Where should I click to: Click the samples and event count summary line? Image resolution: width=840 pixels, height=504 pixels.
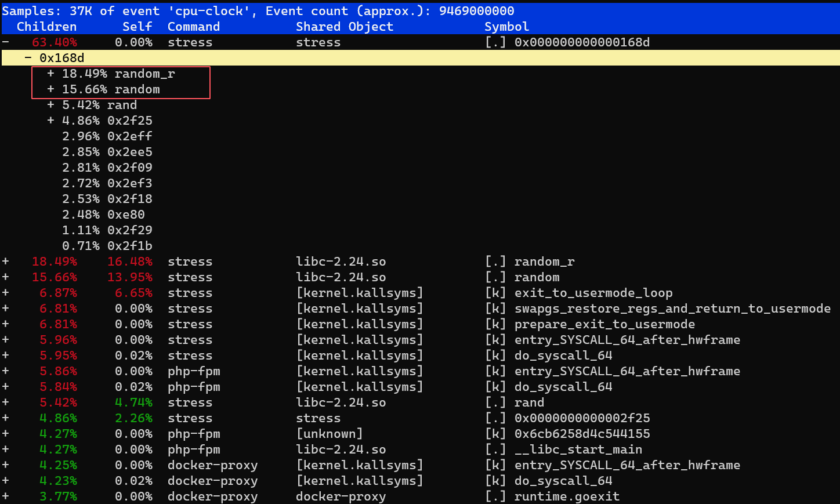258,11
